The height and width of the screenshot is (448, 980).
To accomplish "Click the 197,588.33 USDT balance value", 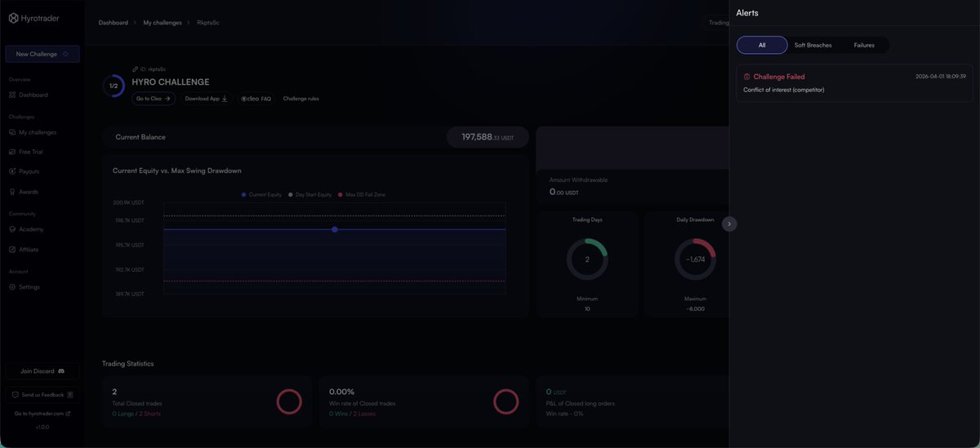I will 488,137.
